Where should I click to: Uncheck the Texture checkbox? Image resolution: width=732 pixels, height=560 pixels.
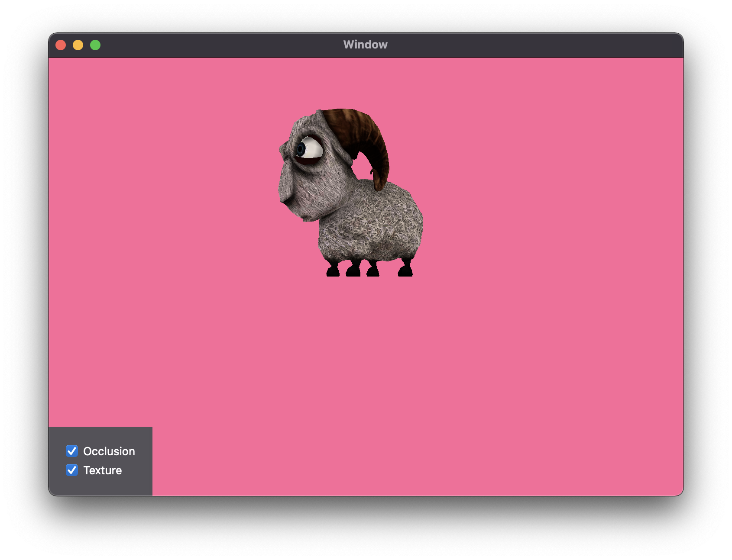(x=72, y=470)
